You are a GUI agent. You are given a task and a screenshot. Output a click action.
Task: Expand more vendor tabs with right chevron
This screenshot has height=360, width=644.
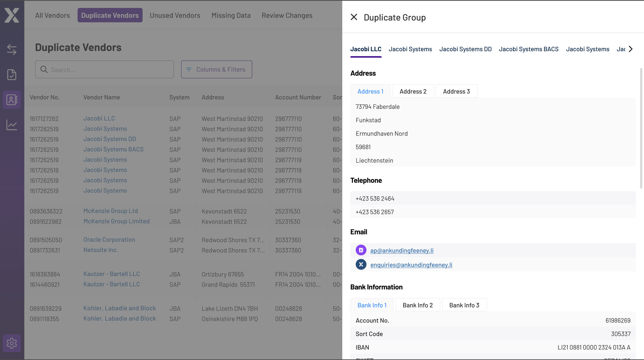point(631,49)
